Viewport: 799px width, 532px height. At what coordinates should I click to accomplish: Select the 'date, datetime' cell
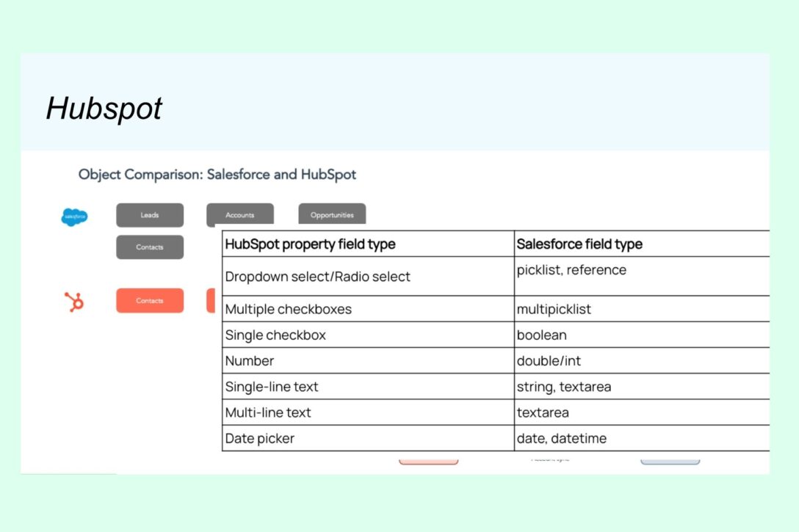coord(642,438)
